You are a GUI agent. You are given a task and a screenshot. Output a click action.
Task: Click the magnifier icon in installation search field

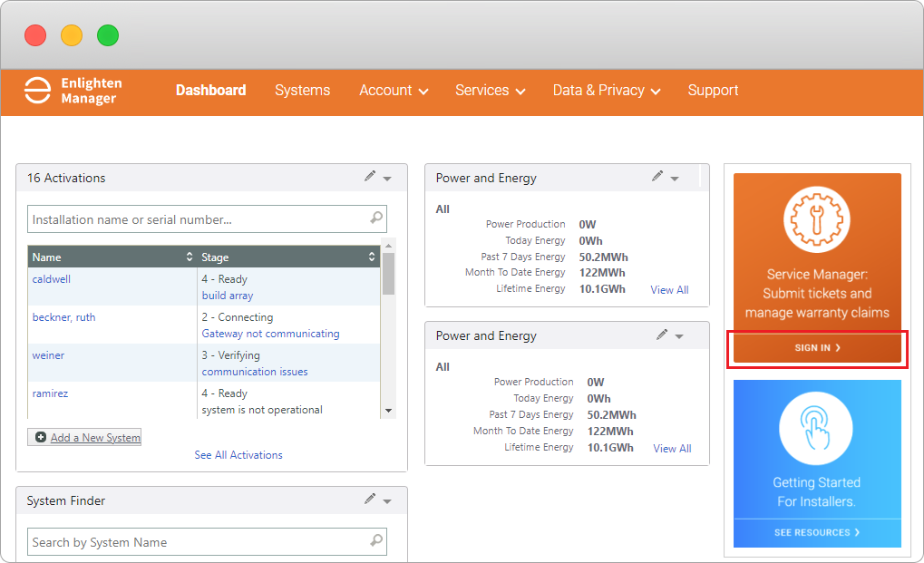click(x=375, y=218)
